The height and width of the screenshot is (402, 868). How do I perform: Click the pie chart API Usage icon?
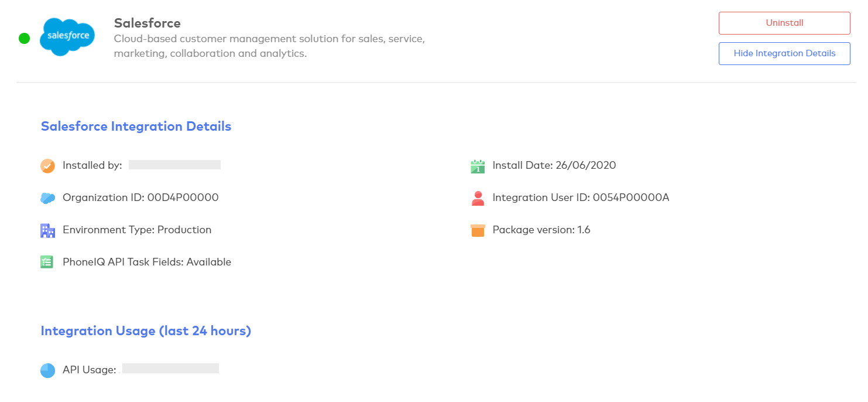pyautogui.click(x=47, y=370)
